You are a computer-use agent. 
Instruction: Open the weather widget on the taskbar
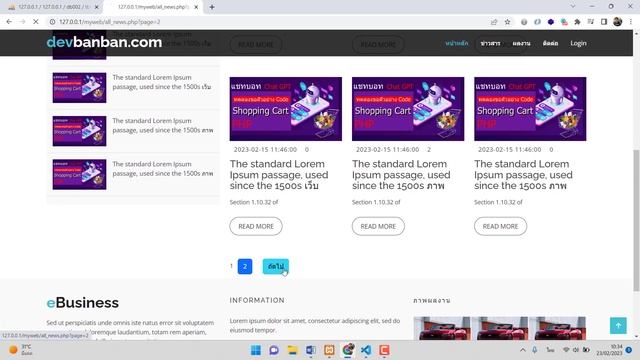pos(21,350)
